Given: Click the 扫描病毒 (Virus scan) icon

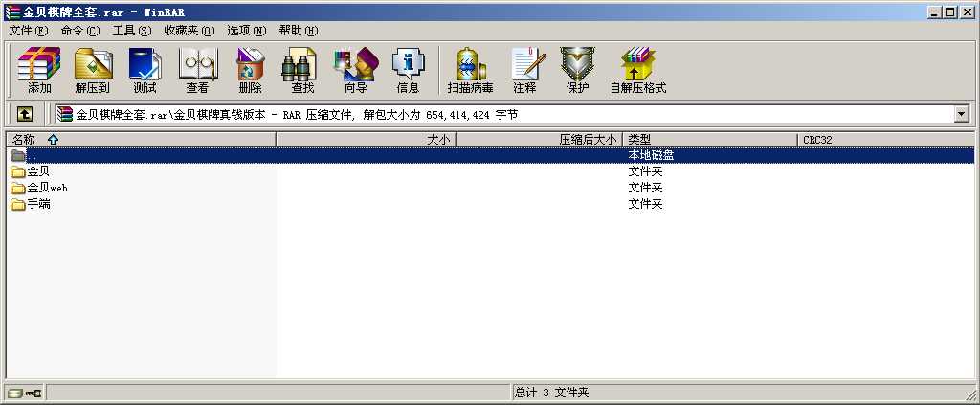Looking at the screenshot, I should coord(470,70).
